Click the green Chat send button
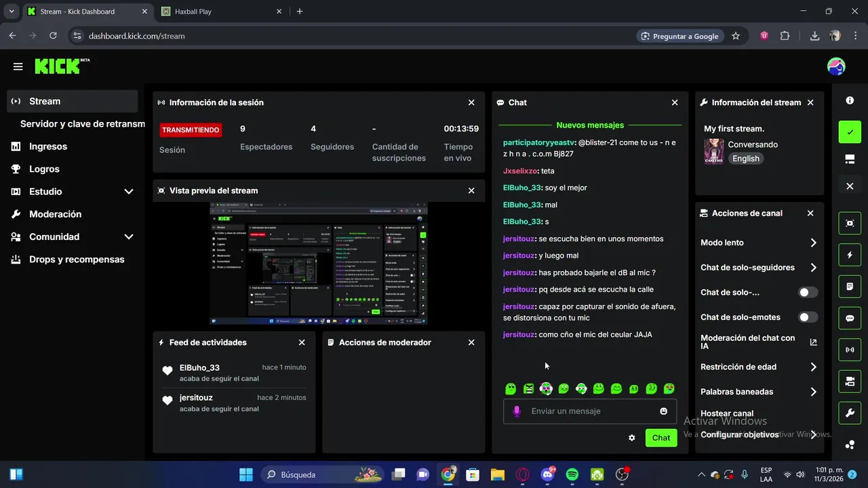This screenshot has width=868, height=488. pyautogui.click(x=661, y=438)
